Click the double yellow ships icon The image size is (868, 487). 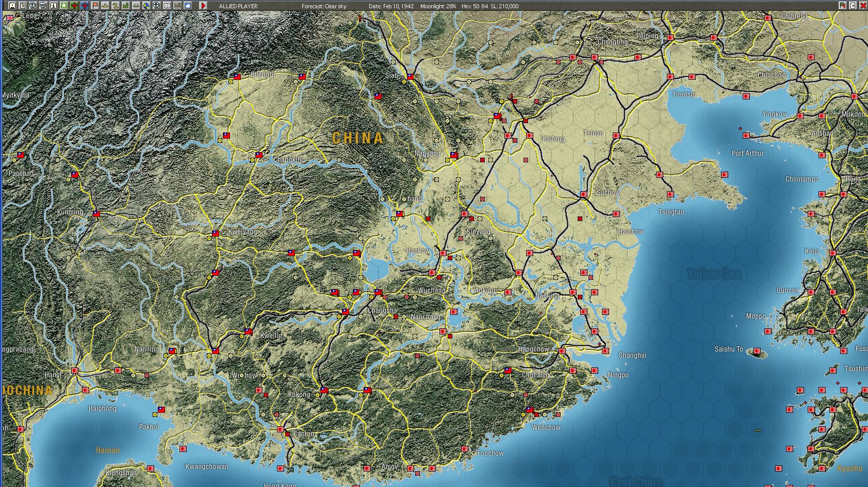coord(116,6)
